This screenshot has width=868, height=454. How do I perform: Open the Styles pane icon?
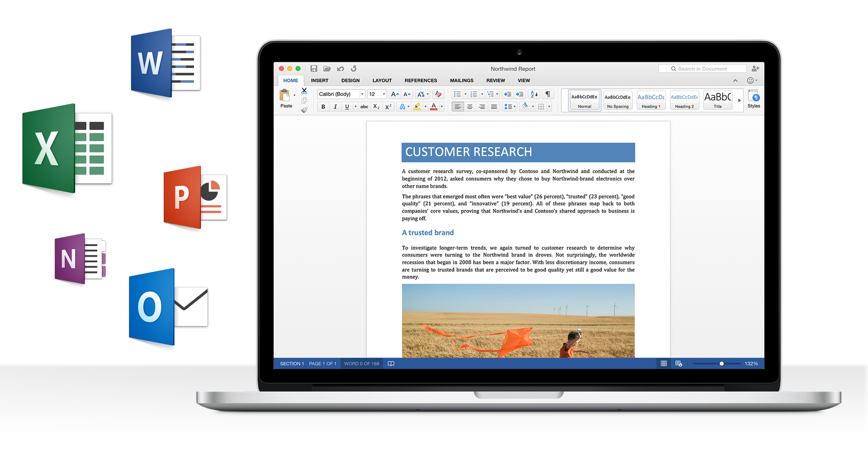pos(754,99)
